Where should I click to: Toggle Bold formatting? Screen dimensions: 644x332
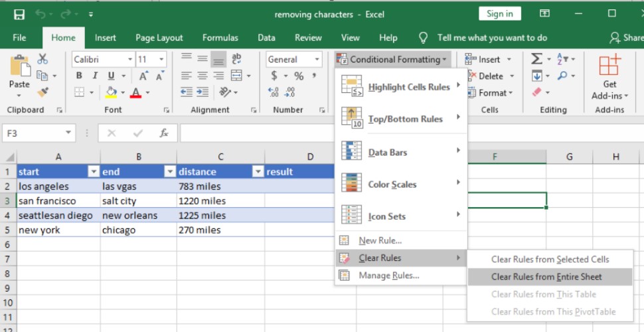tap(79, 76)
